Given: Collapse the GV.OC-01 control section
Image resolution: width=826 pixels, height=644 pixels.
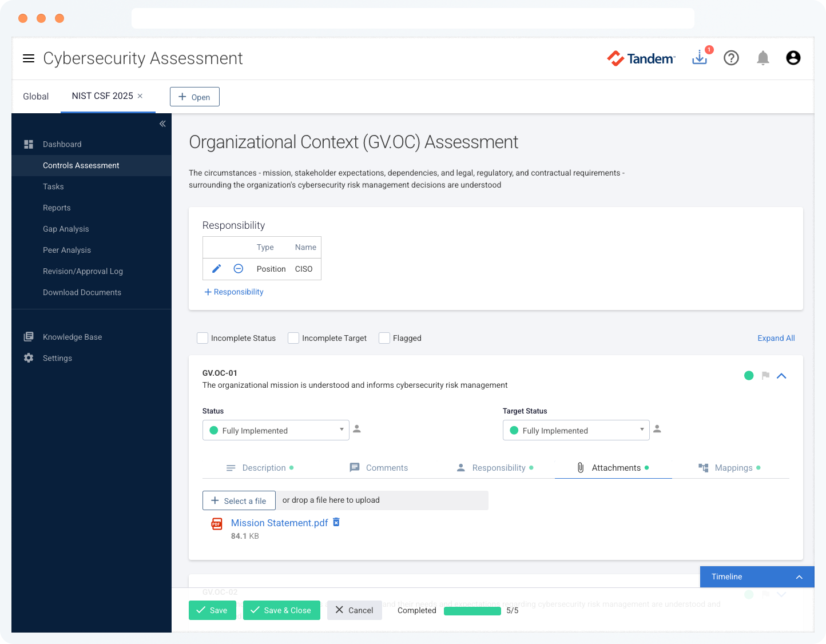Looking at the screenshot, I should tap(781, 376).
